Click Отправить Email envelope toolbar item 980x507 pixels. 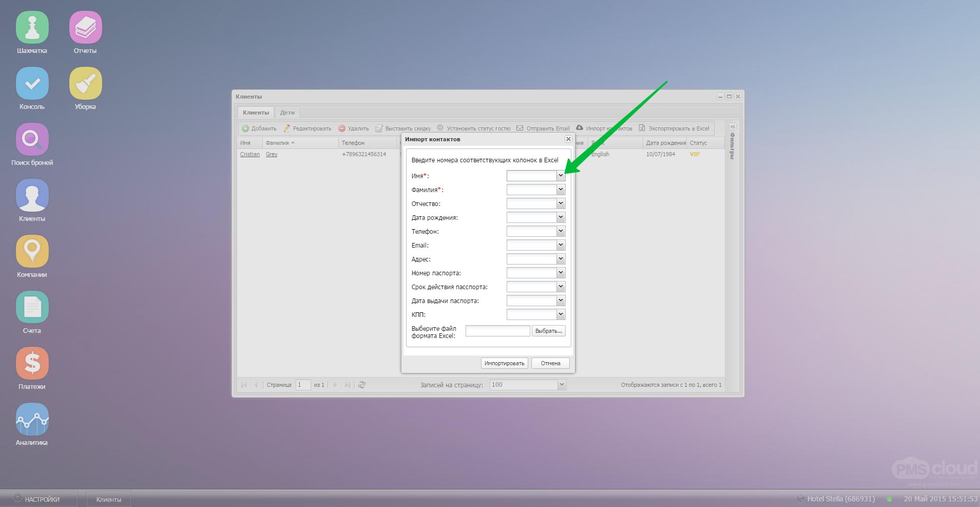coord(543,128)
